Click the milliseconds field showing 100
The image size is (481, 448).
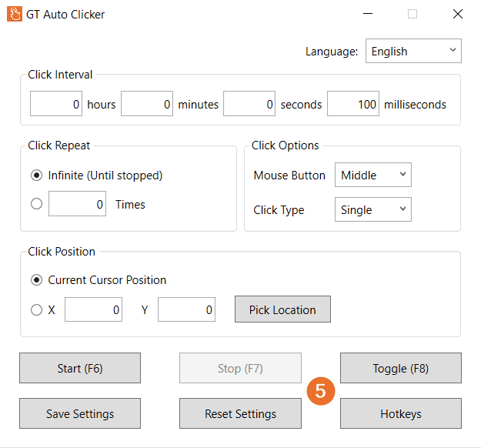pyautogui.click(x=353, y=104)
